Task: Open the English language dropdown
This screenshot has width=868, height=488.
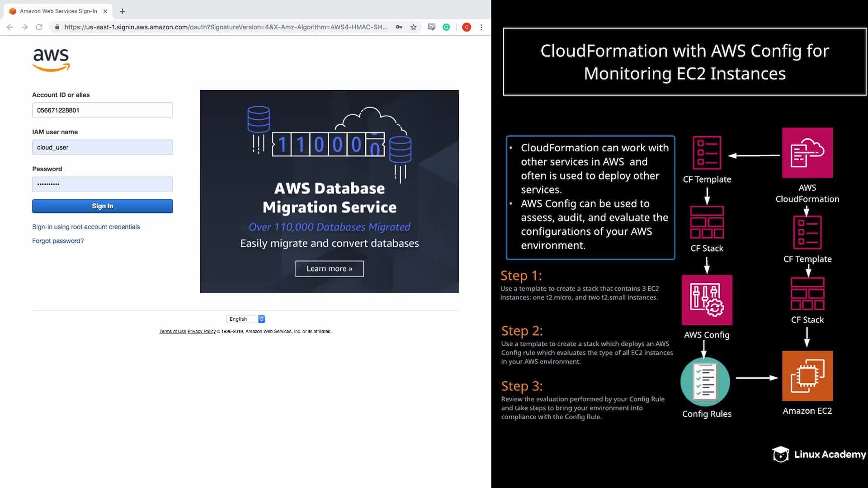Action: point(245,319)
